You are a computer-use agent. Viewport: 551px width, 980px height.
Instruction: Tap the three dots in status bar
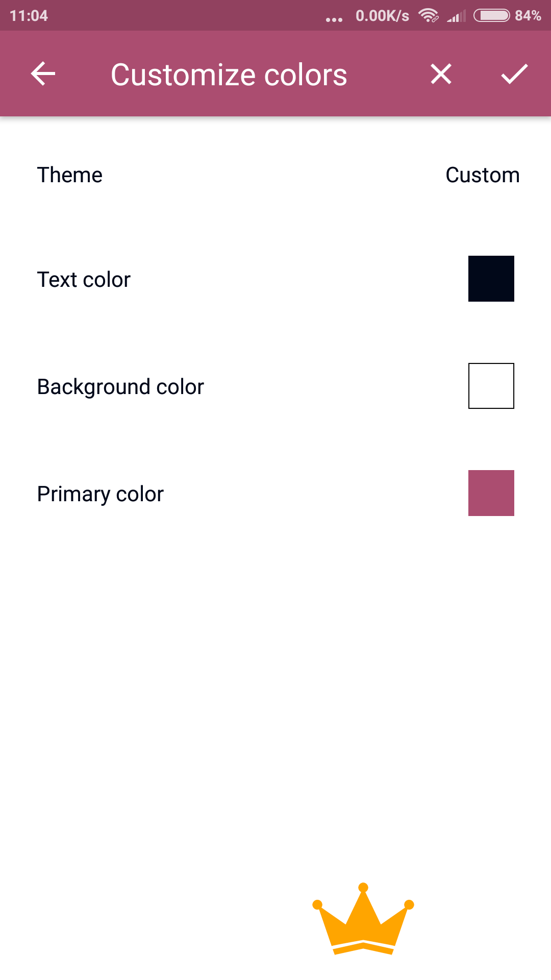(x=334, y=19)
